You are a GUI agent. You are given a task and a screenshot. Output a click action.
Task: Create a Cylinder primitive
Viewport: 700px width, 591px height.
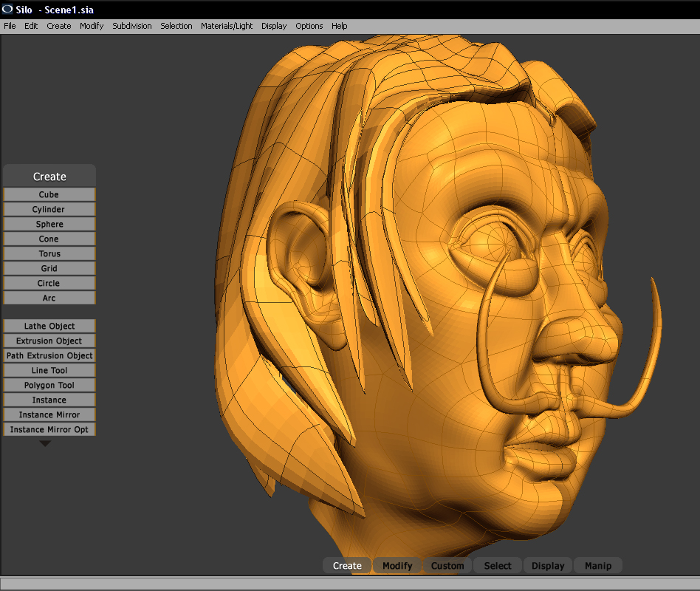tap(49, 209)
